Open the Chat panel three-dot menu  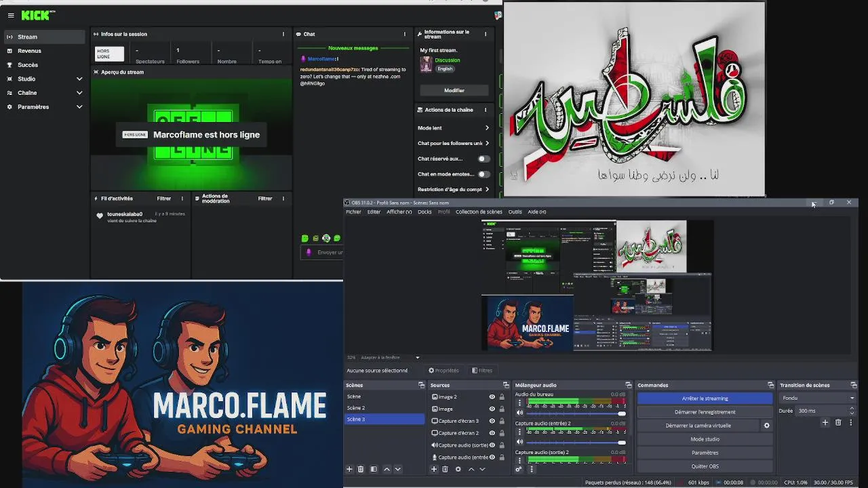click(x=405, y=34)
